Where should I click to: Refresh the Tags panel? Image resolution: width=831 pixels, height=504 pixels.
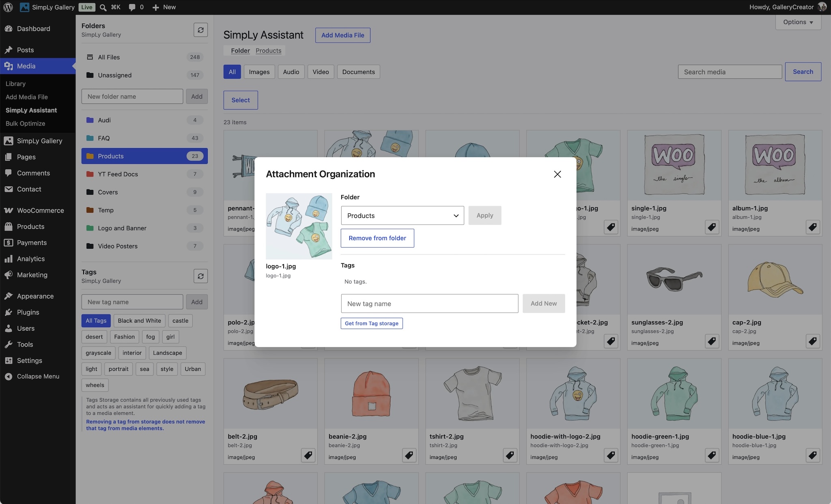coord(200,276)
